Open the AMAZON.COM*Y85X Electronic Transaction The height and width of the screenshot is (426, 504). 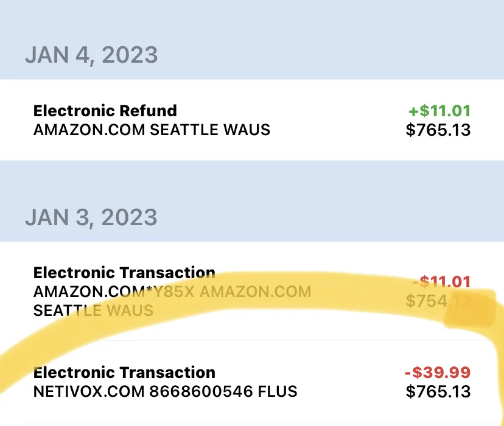click(252, 291)
